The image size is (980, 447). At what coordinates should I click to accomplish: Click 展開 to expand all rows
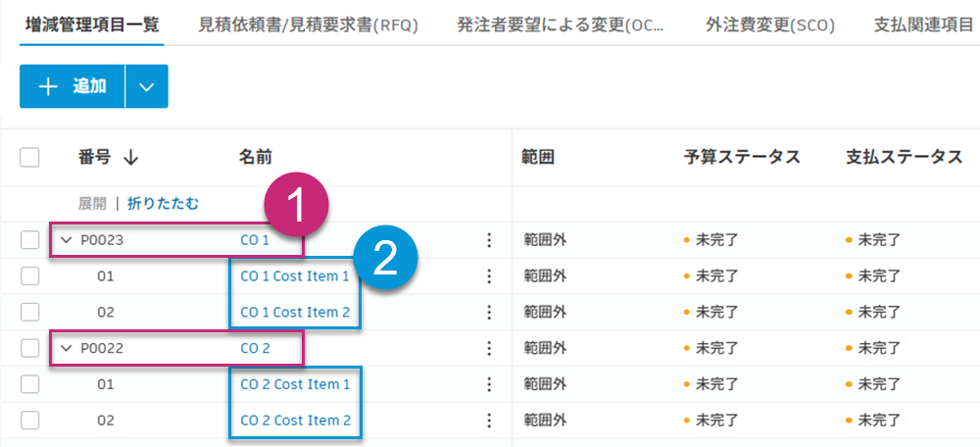(x=92, y=204)
